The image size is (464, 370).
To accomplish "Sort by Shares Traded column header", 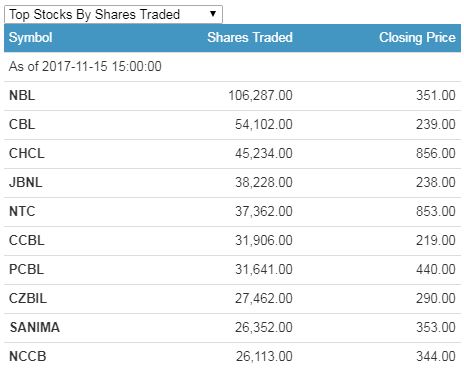I will [x=250, y=37].
